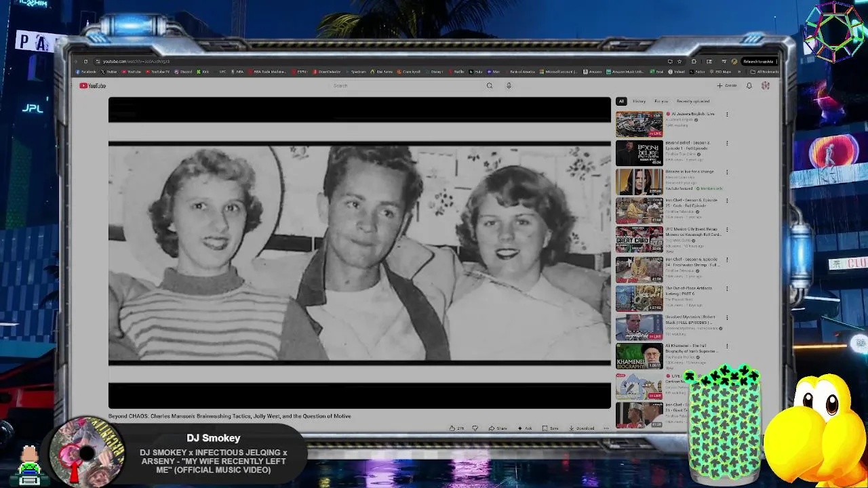Open more options for Ali Khamenei biography video
Viewport: 868px width, 488px height.
pos(727,347)
